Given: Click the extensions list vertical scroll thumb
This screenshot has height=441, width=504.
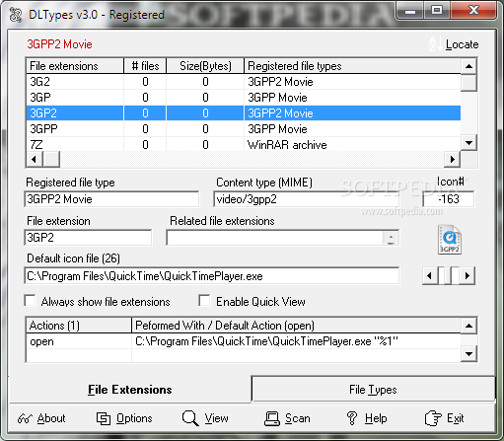Looking at the screenshot, I should click(468, 83).
